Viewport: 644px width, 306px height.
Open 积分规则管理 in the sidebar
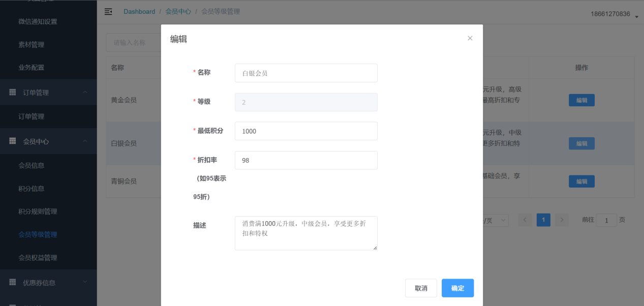(x=38, y=211)
